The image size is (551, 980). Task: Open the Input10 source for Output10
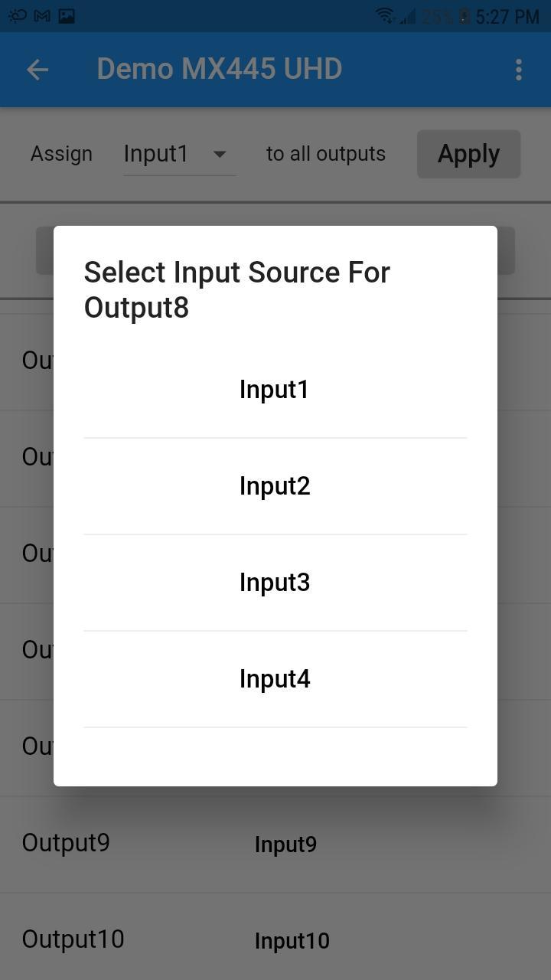tap(292, 941)
